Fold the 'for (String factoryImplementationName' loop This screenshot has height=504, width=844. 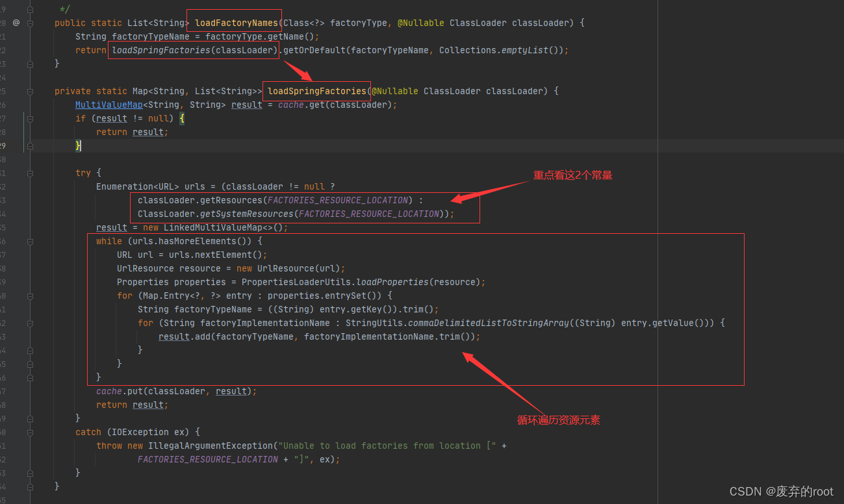[30, 323]
